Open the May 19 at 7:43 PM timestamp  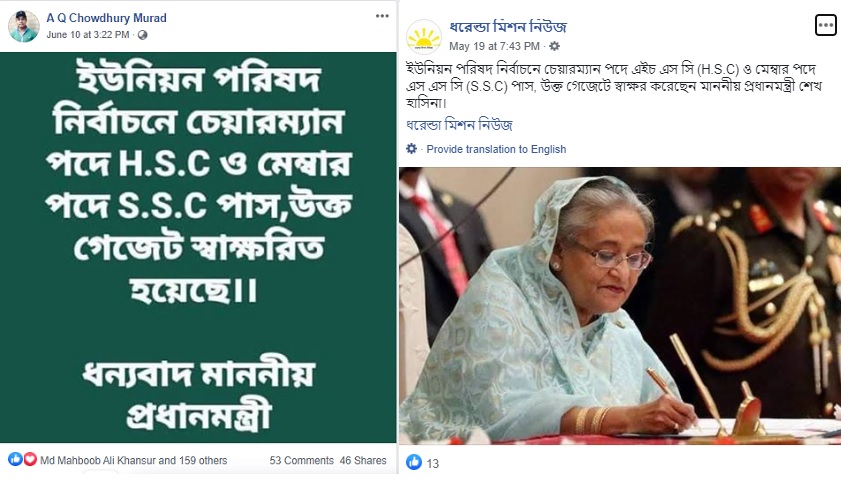coord(494,46)
